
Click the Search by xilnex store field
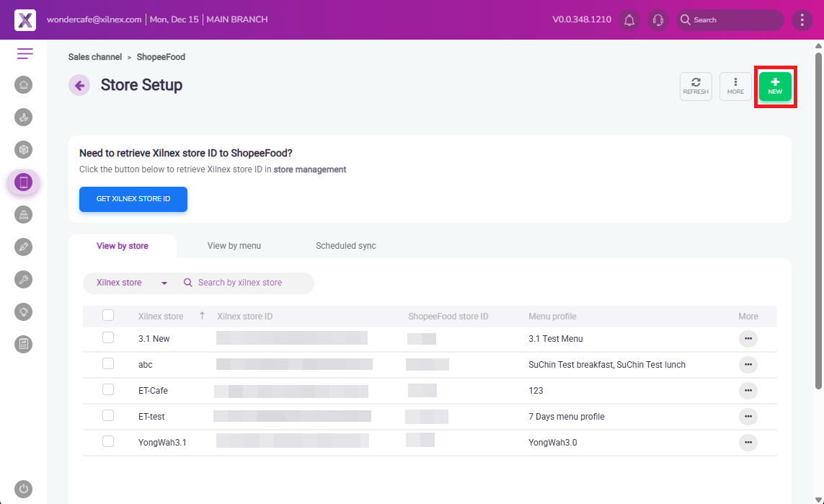[249, 283]
